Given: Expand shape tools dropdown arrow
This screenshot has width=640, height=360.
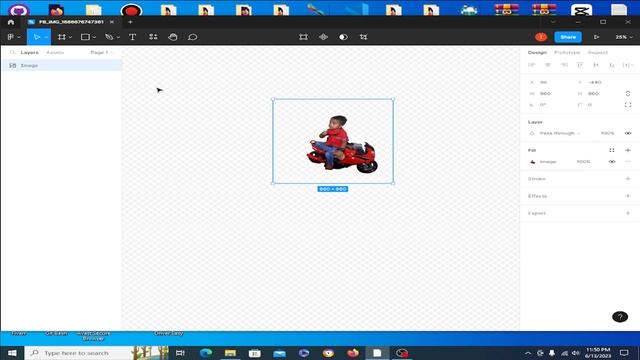Looking at the screenshot, I should tap(94, 37).
